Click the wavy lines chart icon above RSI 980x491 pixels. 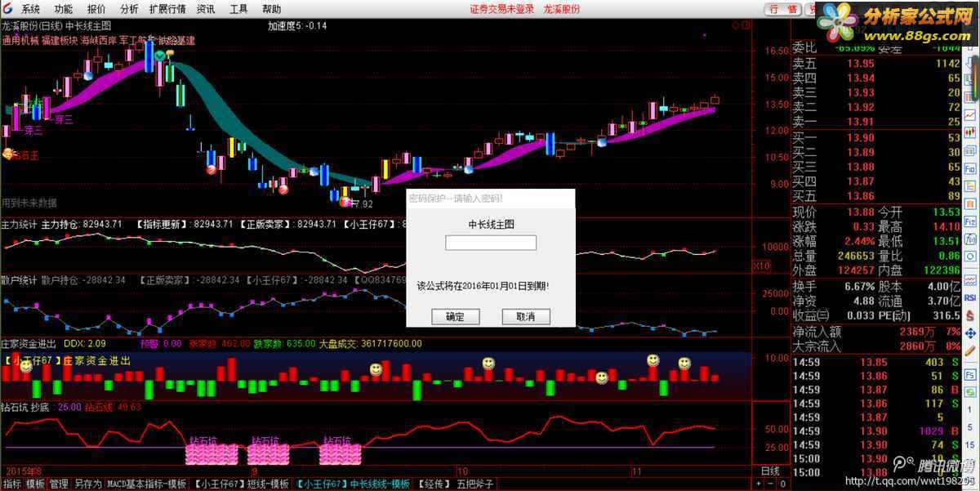tap(971, 280)
